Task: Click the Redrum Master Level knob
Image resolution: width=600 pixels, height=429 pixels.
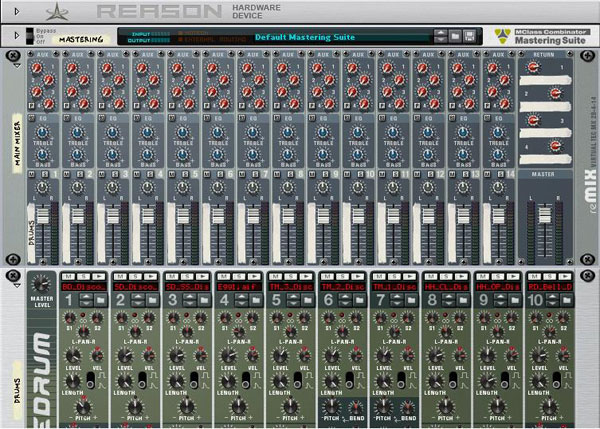Action: pos(41,284)
